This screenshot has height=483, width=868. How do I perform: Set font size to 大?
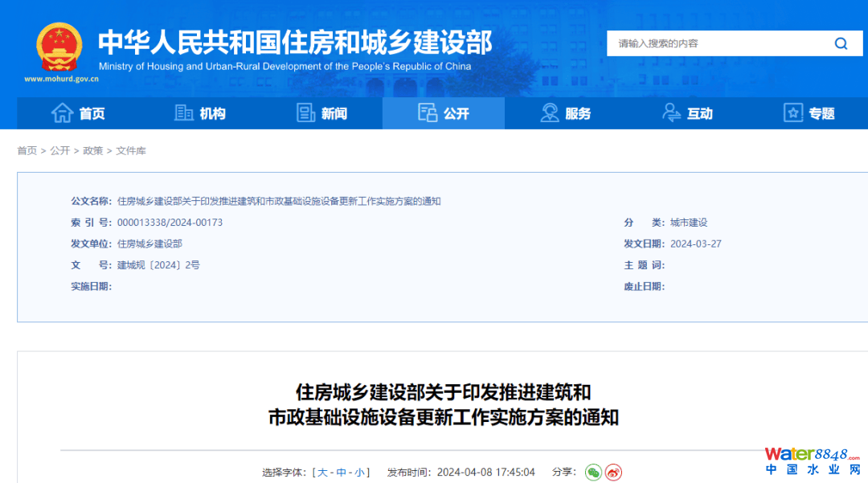coord(322,473)
